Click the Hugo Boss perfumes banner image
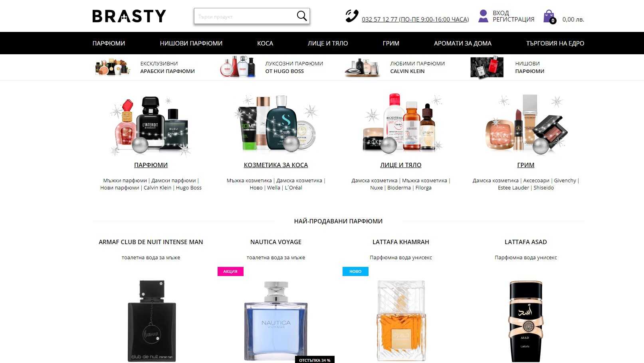 click(x=238, y=67)
